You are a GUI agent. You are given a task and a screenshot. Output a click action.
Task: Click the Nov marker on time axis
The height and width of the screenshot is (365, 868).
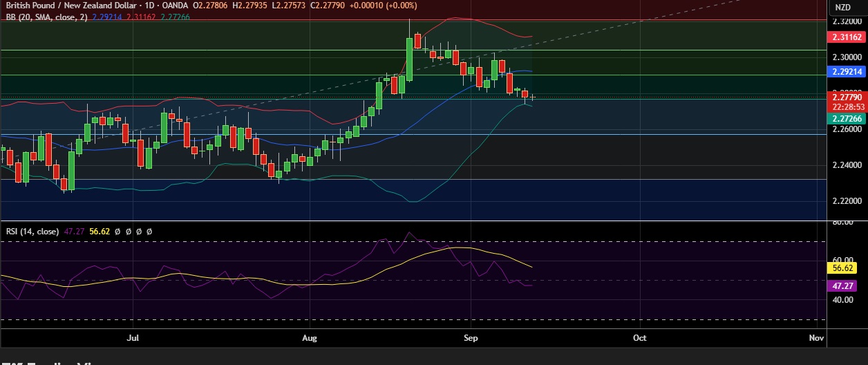[x=815, y=338]
